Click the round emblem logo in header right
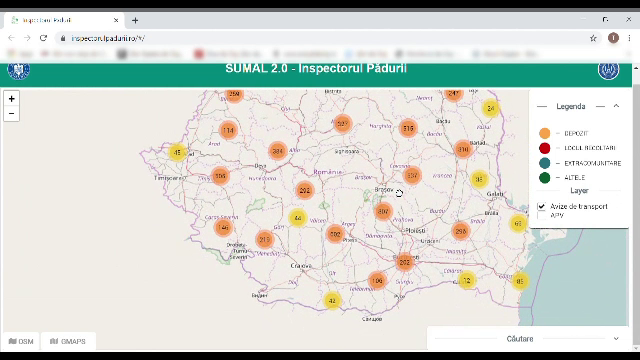 pyautogui.click(x=608, y=70)
